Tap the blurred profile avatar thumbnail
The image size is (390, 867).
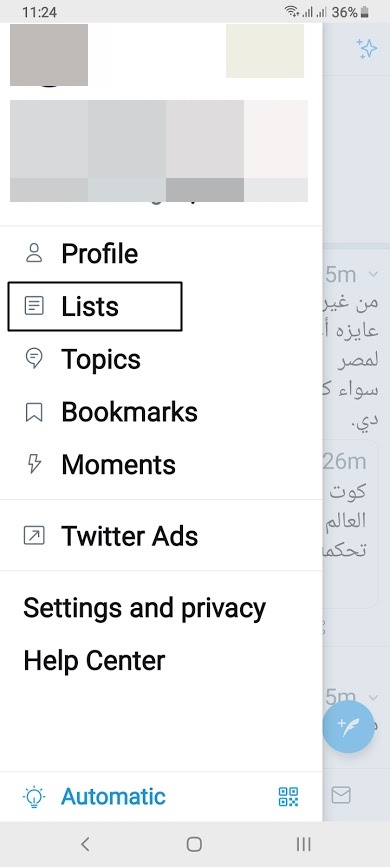pyautogui.click(x=49, y=55)
